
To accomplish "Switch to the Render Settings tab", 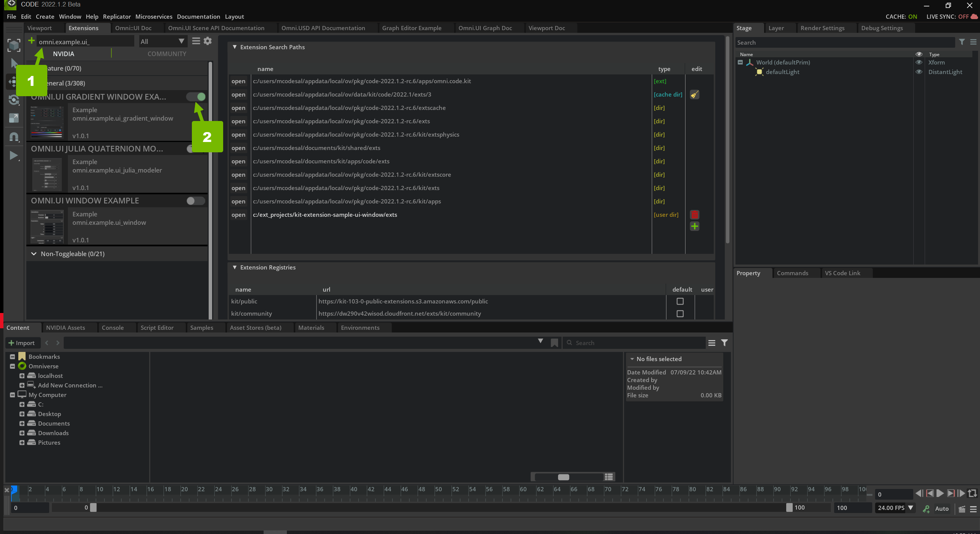I will pyautogui.click(x=822, y=28).
